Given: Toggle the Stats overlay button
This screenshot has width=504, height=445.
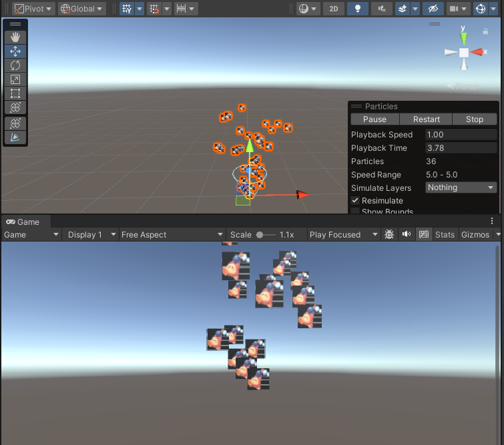Looking at the screenshot, I should tap(445, 235).
